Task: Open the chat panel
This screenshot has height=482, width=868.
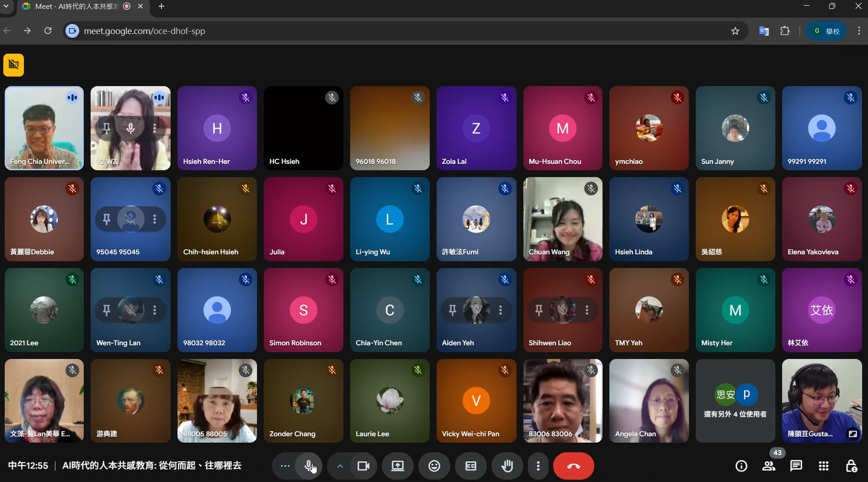Action: pyautogui.click(x=796, y=466)
